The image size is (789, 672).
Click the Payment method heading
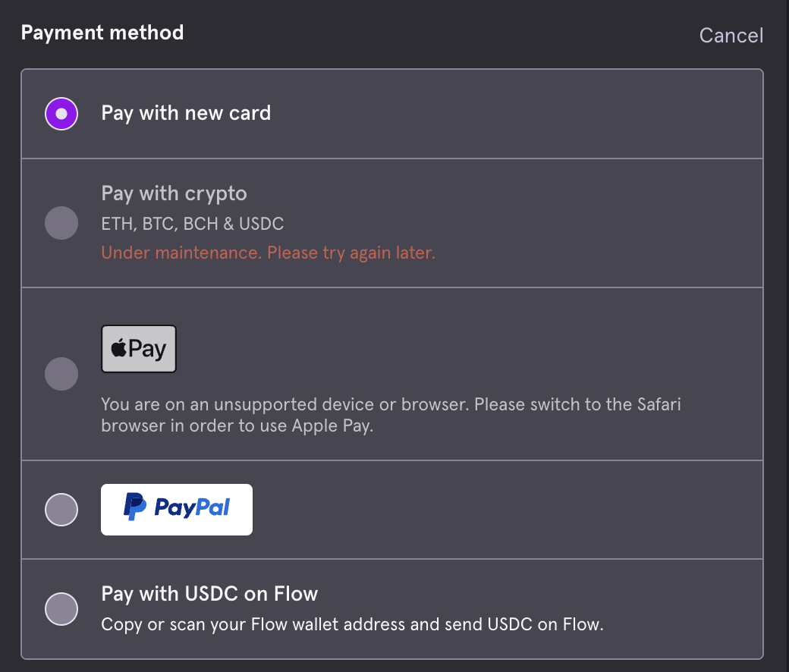point(102,33)
